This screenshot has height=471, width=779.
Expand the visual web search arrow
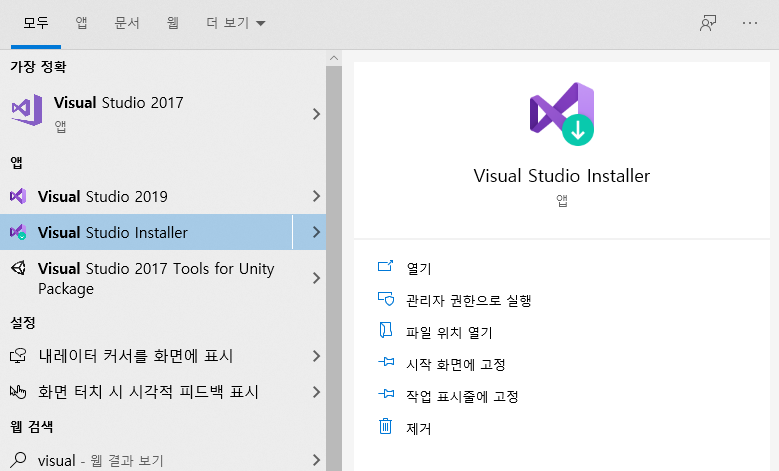tap(316, 460)
